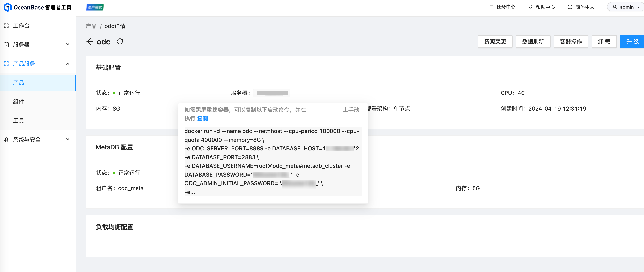Screen dimensions: 644x272
Task: Click the 卸载 button
Action: click(x=604, y=42)
